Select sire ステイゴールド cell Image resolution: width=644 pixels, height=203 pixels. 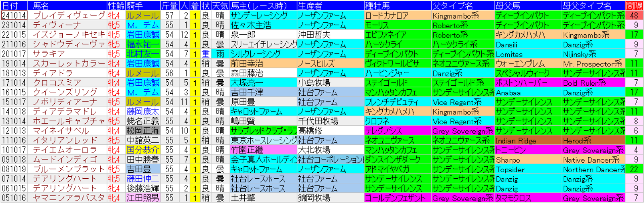click(398, 83)
